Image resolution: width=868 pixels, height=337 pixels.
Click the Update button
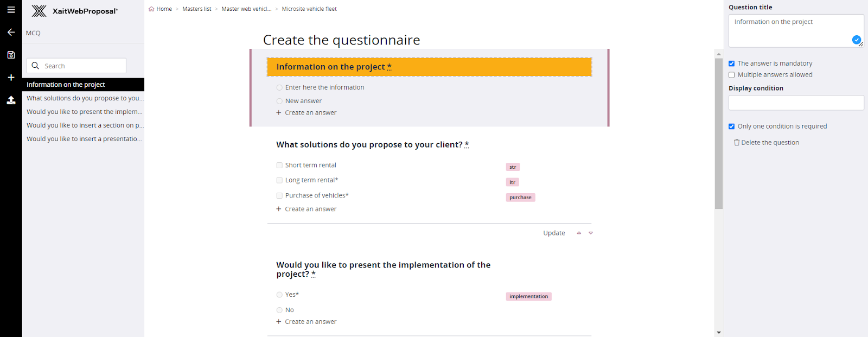pos(553,232)
